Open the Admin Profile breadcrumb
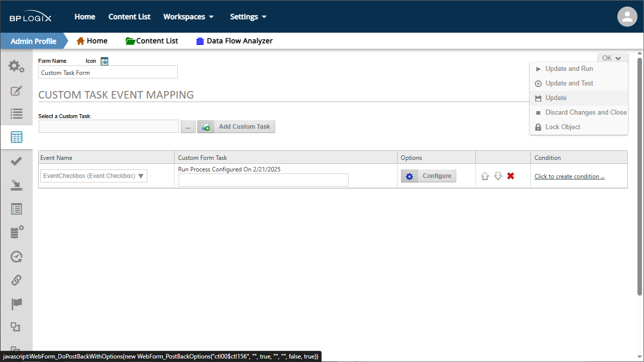644x362 pixels. [x=33, y=41]
